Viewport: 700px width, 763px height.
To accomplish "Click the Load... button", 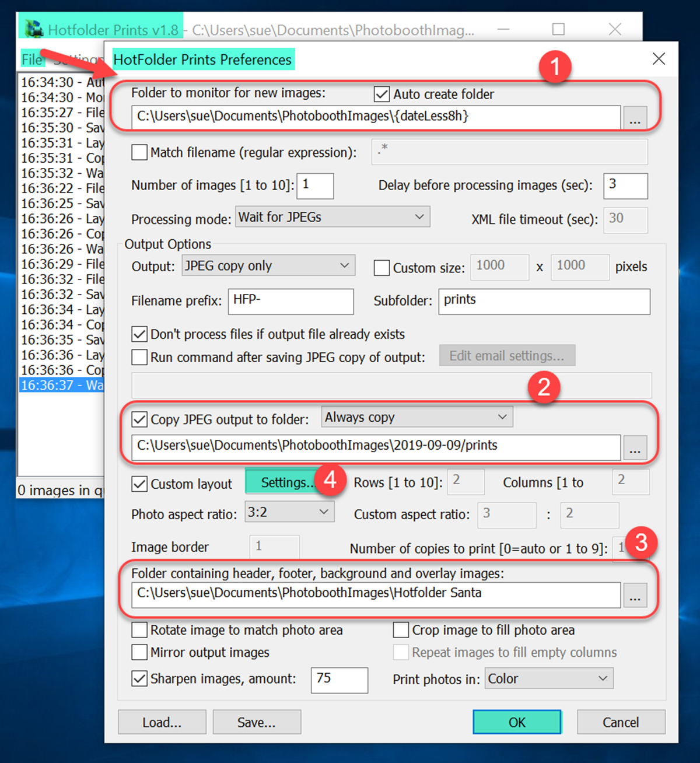I will pos(162,722).
